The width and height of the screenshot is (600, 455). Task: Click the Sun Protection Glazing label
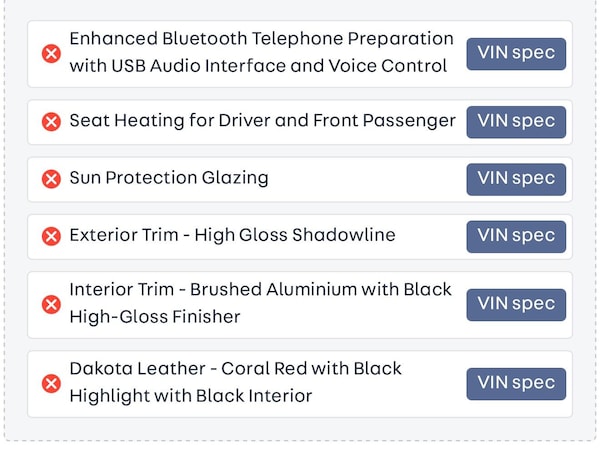(169, 178)
